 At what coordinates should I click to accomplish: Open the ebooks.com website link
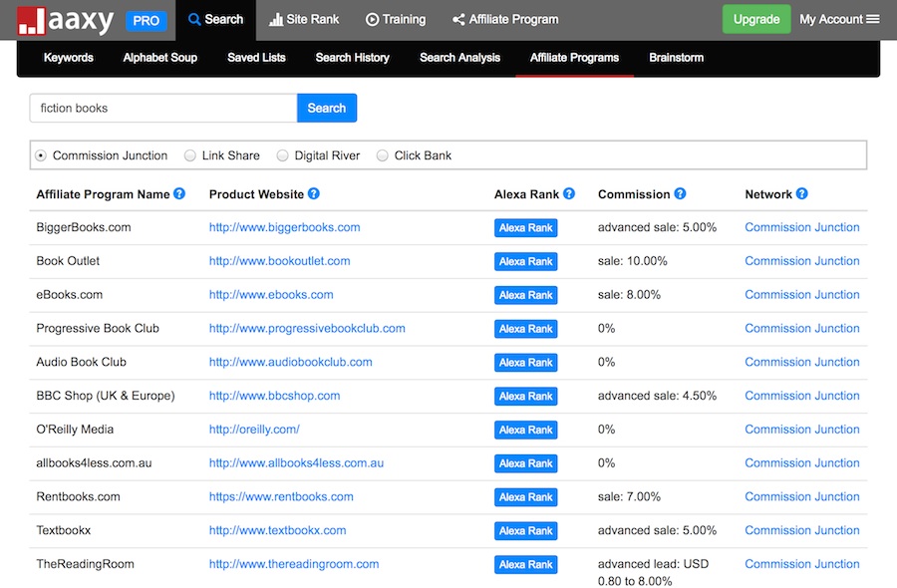click(x=270, y=295)
